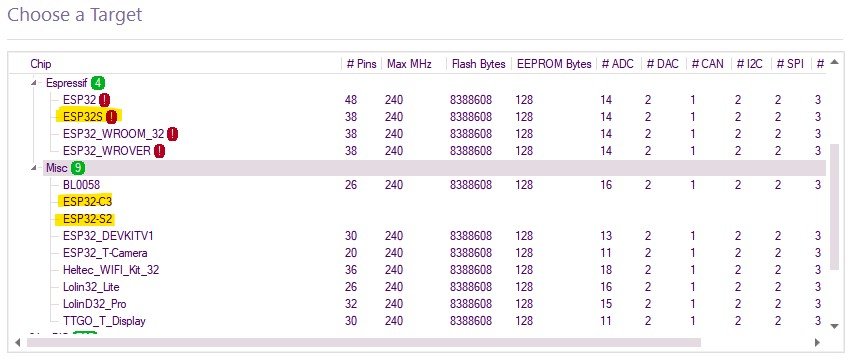The image size is (855, 364).
Task: Sort by the Chip column header
Action: (41, 64)
